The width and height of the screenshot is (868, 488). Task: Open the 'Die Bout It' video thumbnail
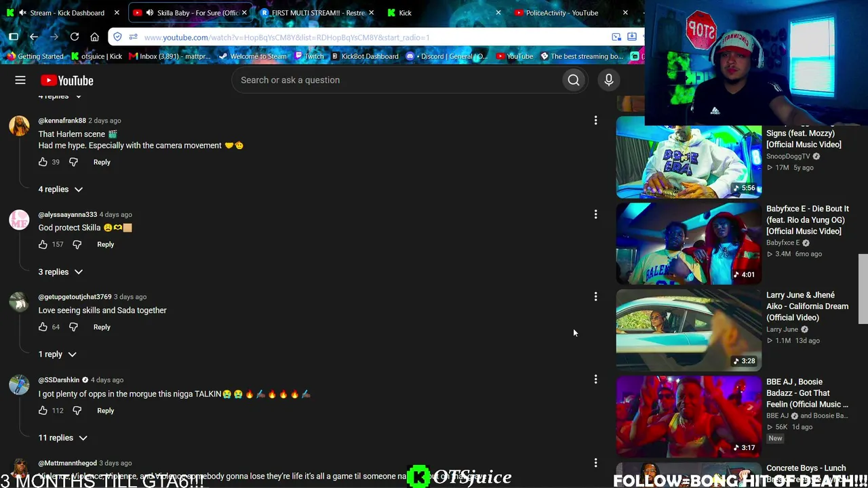(688, 244)
